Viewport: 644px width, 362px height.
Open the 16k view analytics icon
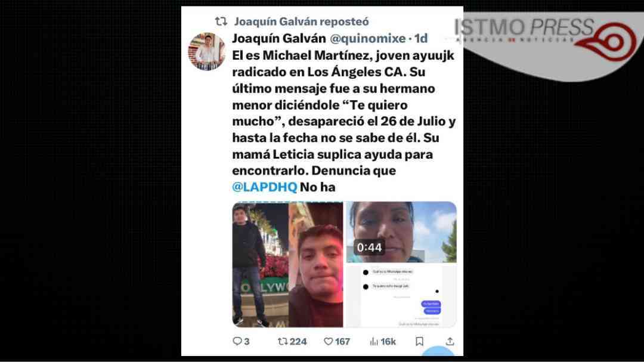coord(374,342)
